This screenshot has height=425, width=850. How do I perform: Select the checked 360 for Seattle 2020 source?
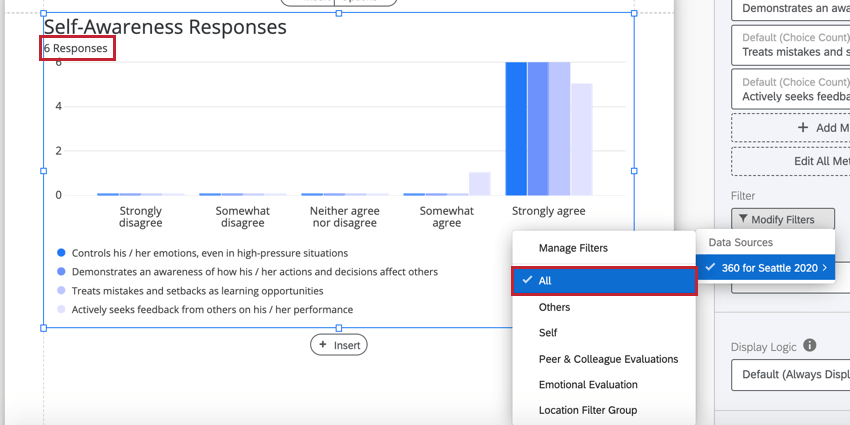(765, 268)
